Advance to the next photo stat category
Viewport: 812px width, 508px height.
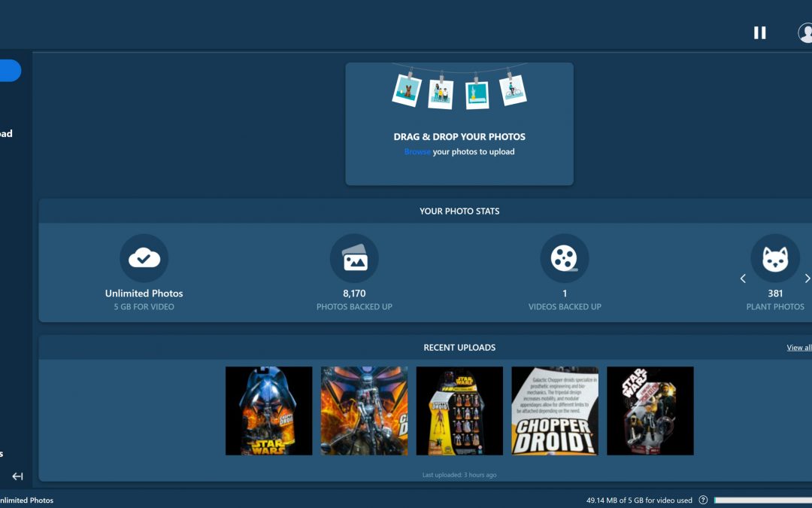pos(807,278)
